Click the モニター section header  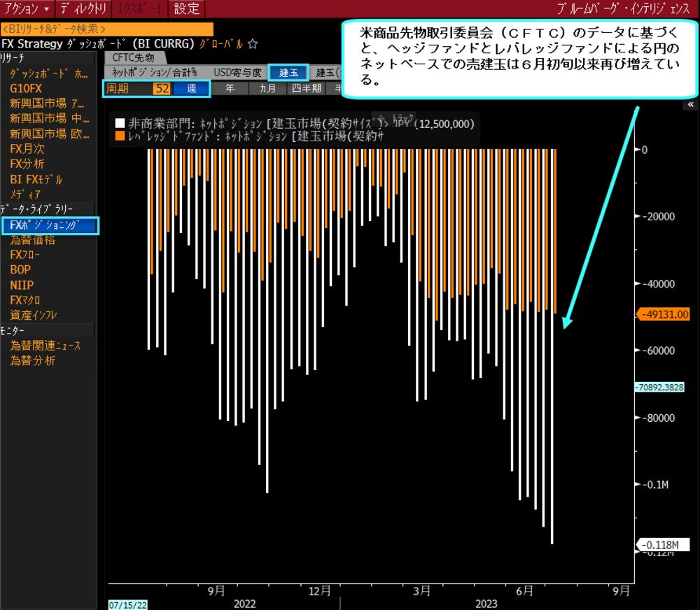tap(13, 331)
